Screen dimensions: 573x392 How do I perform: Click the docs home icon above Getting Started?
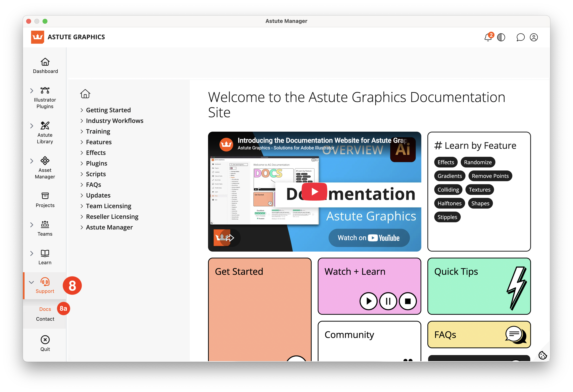85,94
